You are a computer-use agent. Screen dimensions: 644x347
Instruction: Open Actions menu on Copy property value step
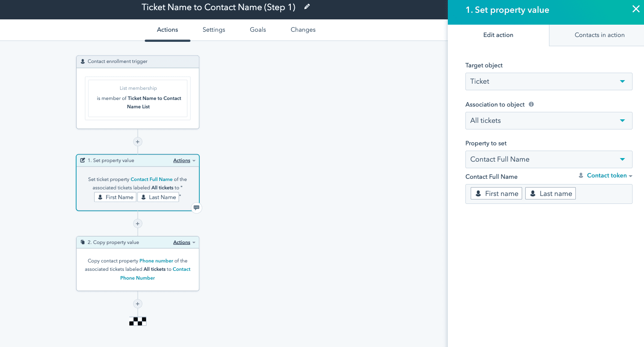click(x=184, y=243)
